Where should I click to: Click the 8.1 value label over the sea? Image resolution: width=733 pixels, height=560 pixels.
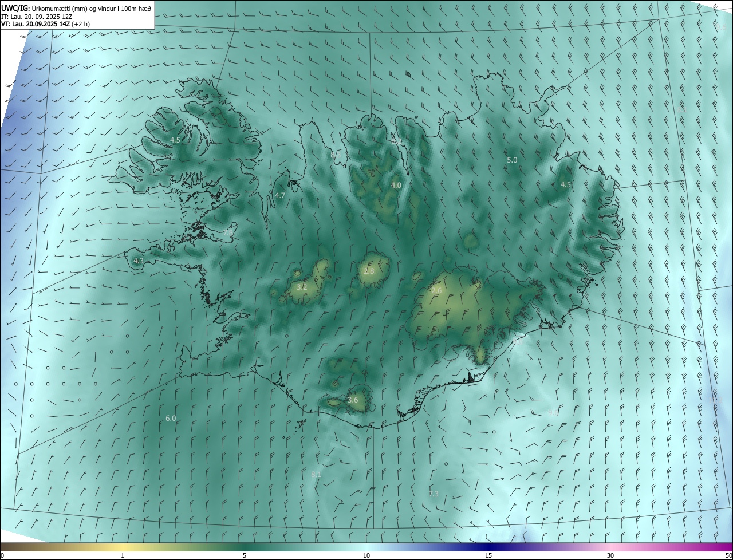(x=316, y=474)
